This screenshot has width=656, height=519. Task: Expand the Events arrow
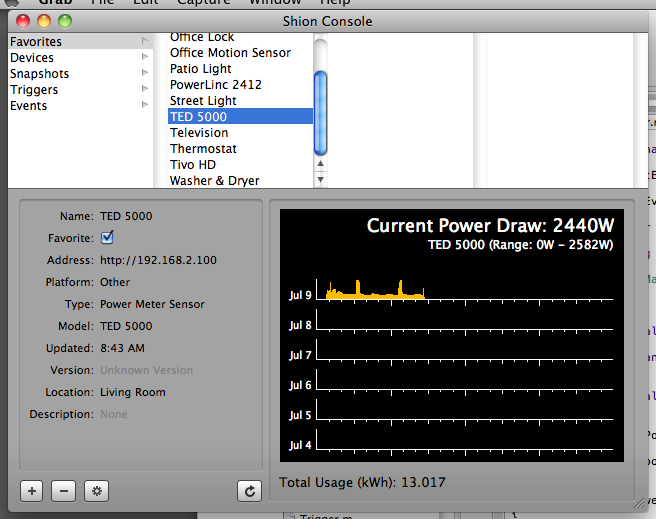click(145, 104)
